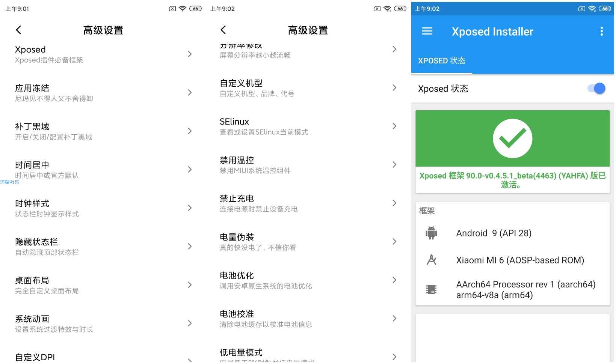
Task: Open 应用冻结 settings item
Action: pyautogui.click(x=102, y=93)
